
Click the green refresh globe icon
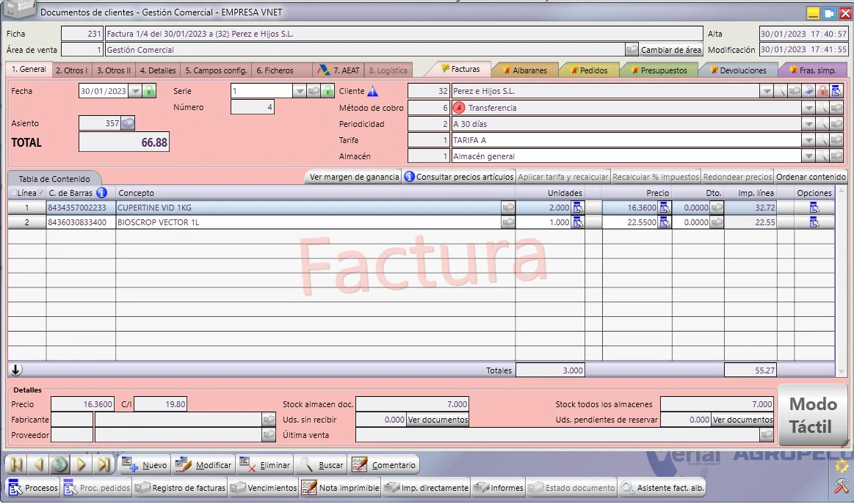(60, 464)
